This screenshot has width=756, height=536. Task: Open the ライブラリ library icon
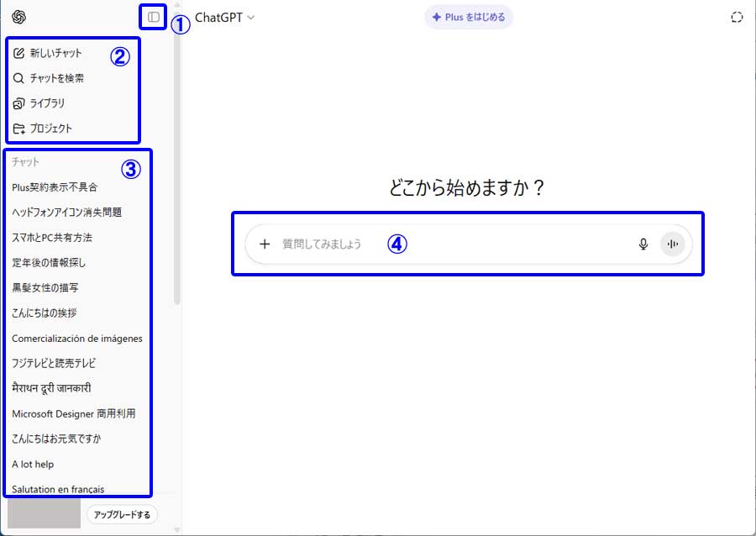coord(19,103)
